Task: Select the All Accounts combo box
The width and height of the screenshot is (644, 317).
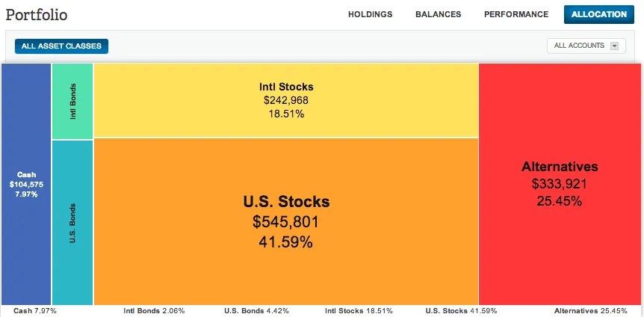Action: click(586, 46)
